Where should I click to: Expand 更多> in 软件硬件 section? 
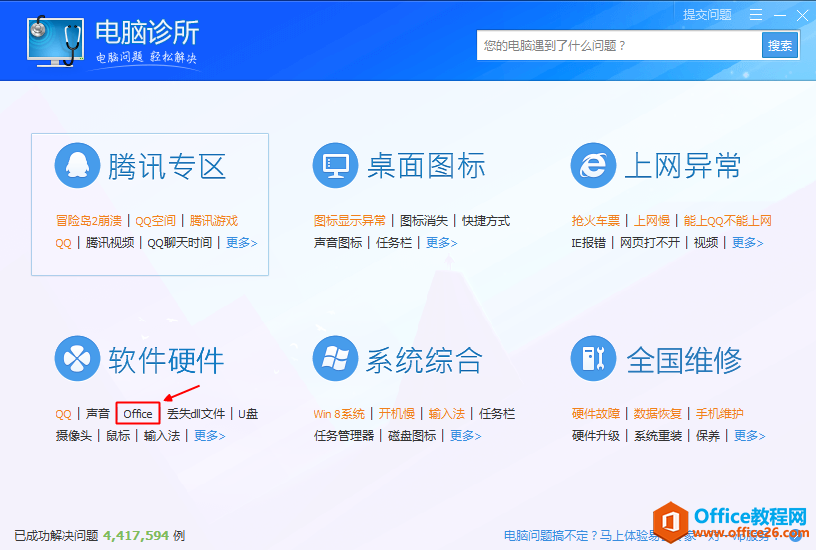210,436
